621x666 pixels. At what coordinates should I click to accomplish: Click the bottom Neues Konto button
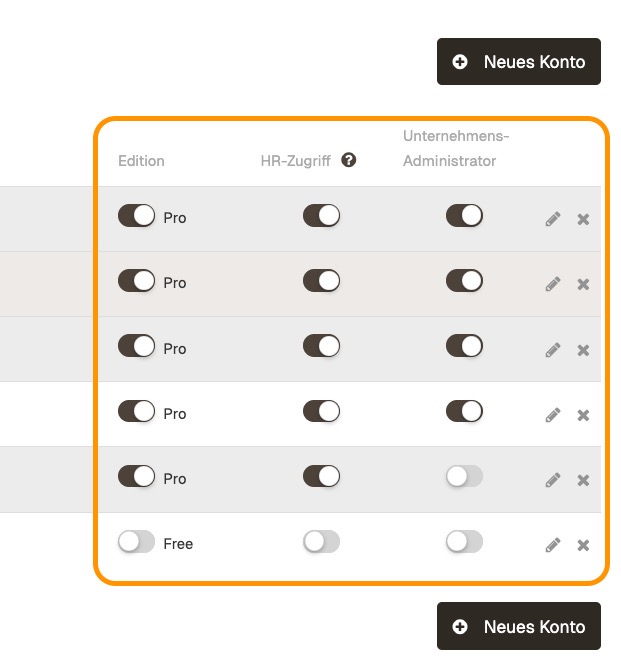coord(518,627)
